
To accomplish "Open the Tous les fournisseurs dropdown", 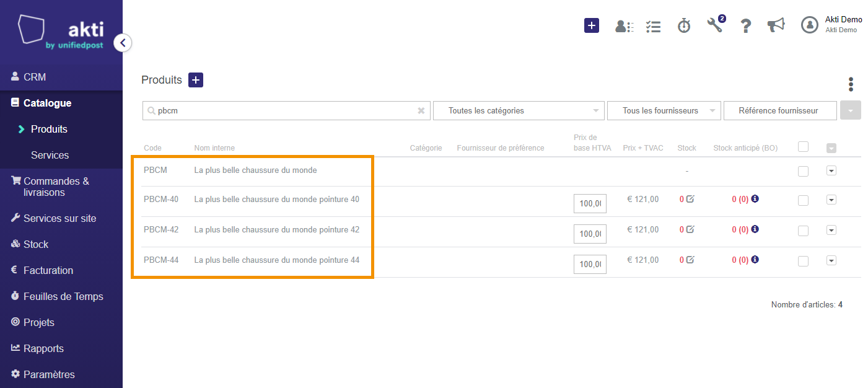I will click(664, 111).
